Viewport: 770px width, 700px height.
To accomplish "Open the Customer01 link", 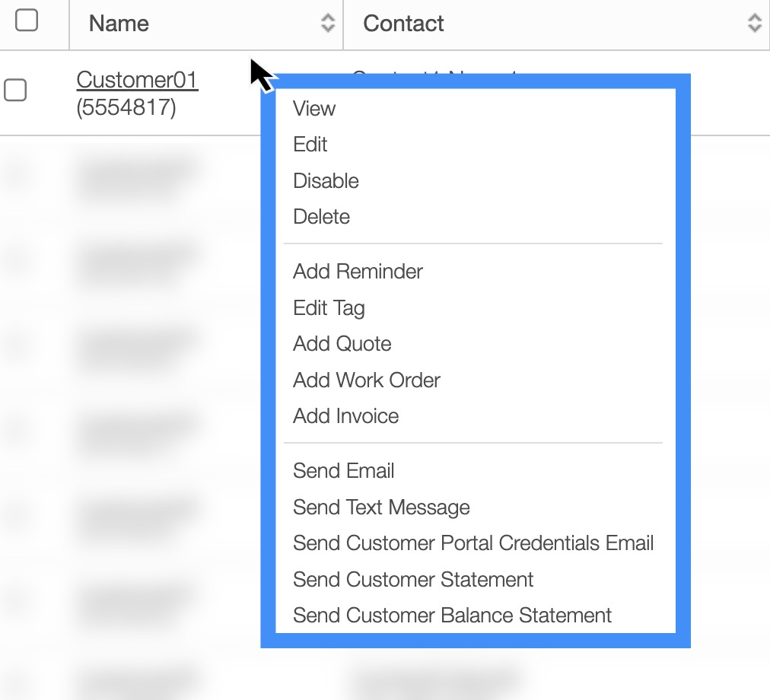I will click(137, 80).
